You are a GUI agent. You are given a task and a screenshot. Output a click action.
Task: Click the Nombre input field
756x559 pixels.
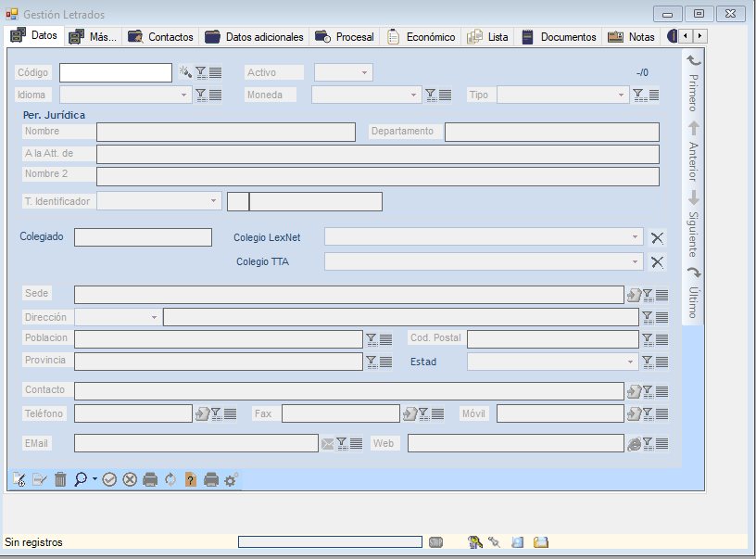coord(225,133)
